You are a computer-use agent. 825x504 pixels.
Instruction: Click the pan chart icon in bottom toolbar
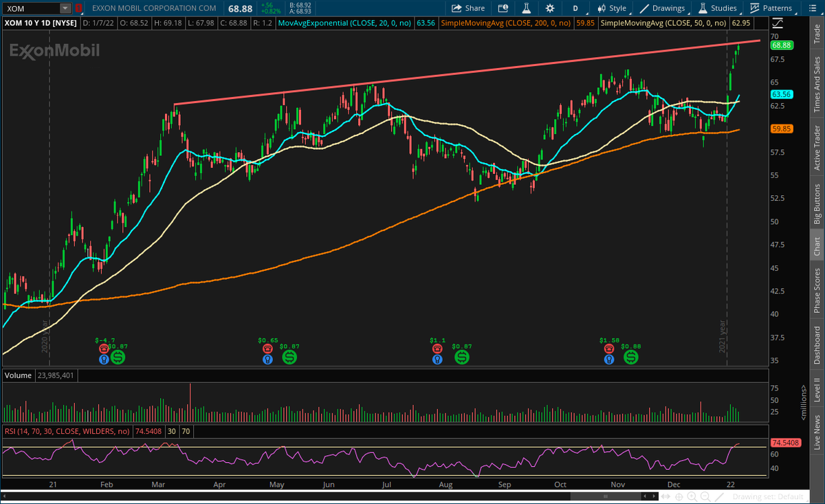click(665, 496)
